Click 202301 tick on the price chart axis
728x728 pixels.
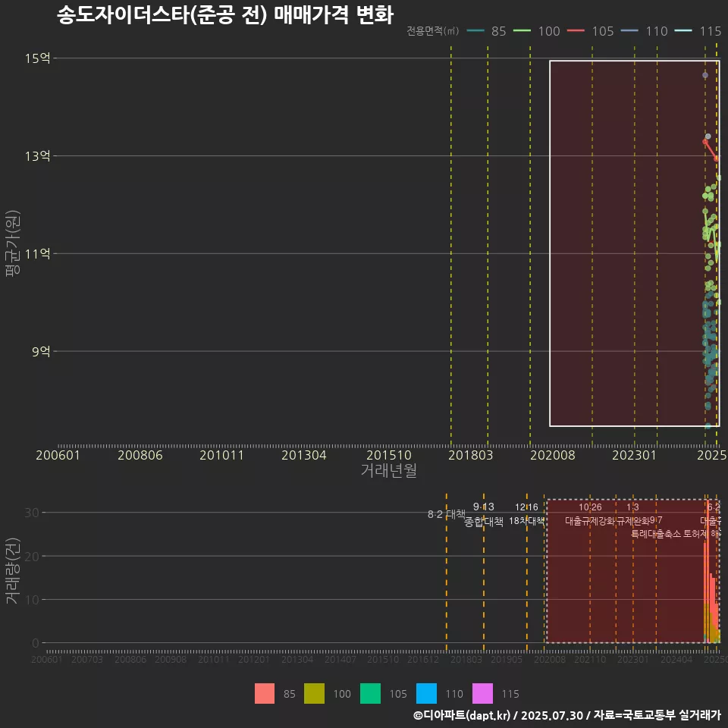(x=634, y=455)
